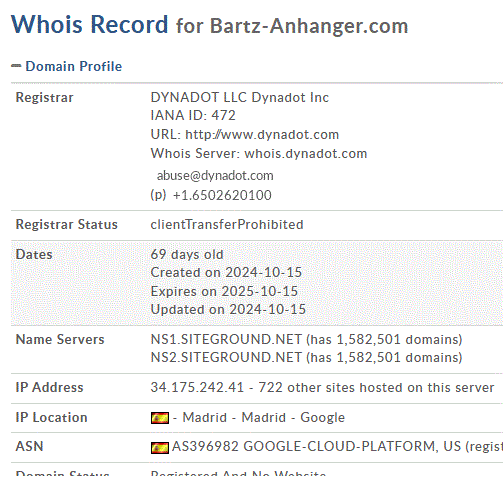Open the http://www.dynadot.com registrar URL
The image size is (504, 477).
click(262, 135)
